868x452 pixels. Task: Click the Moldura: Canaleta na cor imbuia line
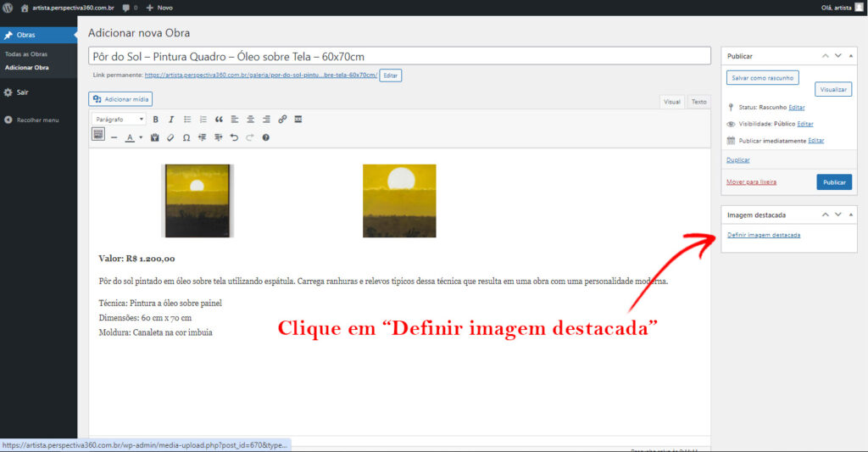point(156,333)
